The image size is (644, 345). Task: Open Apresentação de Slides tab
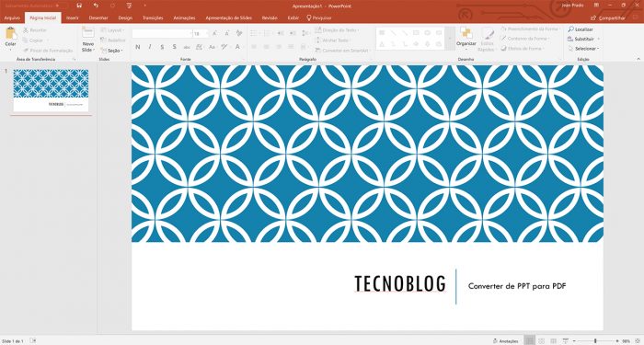[228, 18]
